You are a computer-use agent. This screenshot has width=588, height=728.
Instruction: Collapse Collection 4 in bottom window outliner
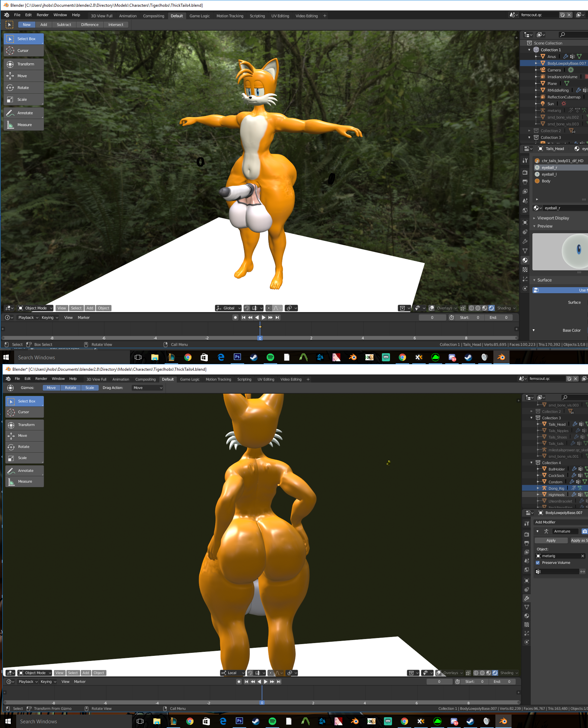(x=531, y=463)
